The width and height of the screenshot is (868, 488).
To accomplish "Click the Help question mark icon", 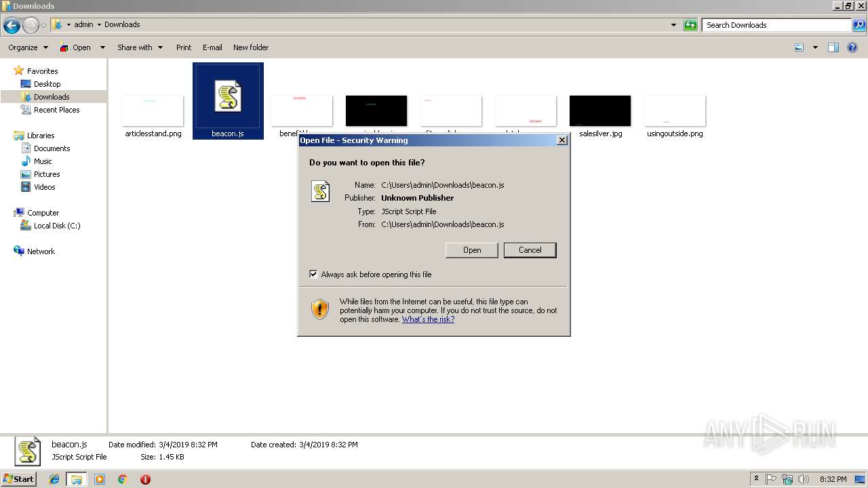I will (852, 47).
